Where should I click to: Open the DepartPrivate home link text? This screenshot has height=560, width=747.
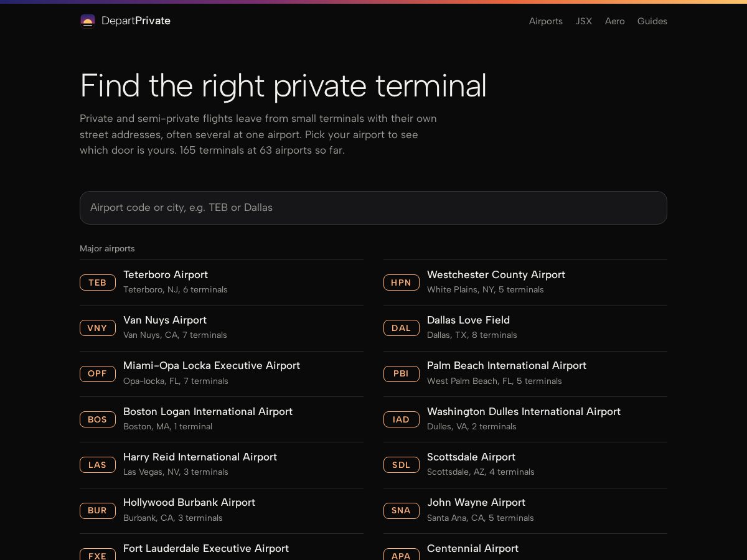pos(136,21)
